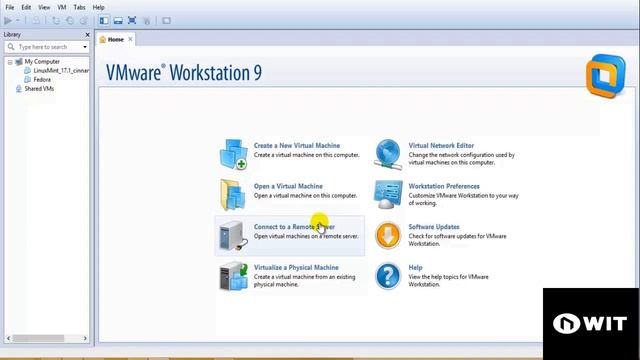This screenshot has width=640, height=360.
Task: Click the Virtualize a Physical Machine link
Action: coord(296,267)
